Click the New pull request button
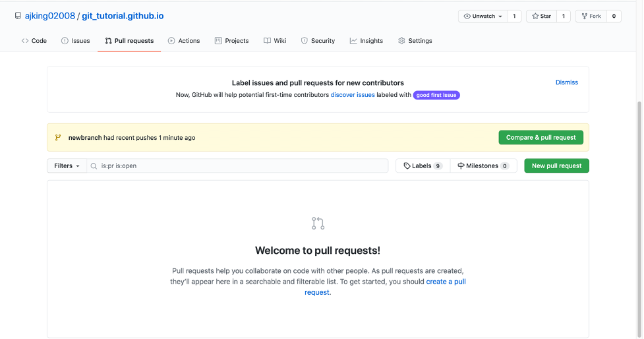Image resolution: width=644 pixels, height=339 pixels. tap(556, 166)
